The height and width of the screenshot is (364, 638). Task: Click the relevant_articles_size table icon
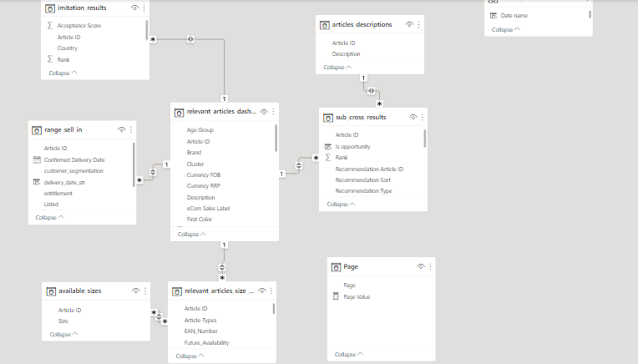tap(177, 291)
